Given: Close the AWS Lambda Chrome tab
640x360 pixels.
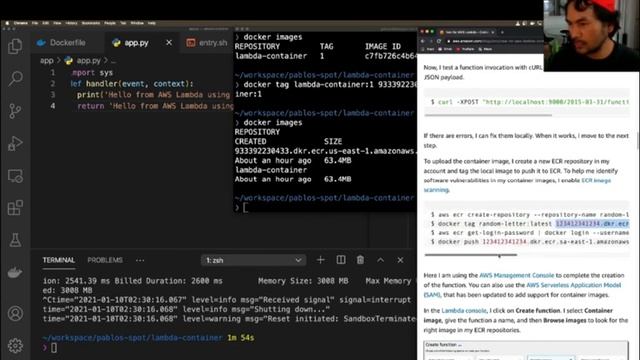Looking at the screenshot, I should (x=493, y=32).
